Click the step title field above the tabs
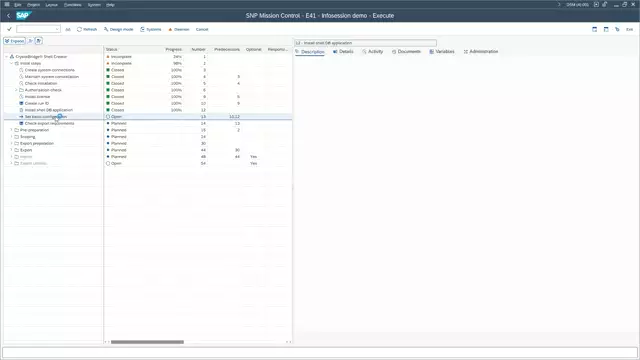640x360 pixels. coord(365,43)
